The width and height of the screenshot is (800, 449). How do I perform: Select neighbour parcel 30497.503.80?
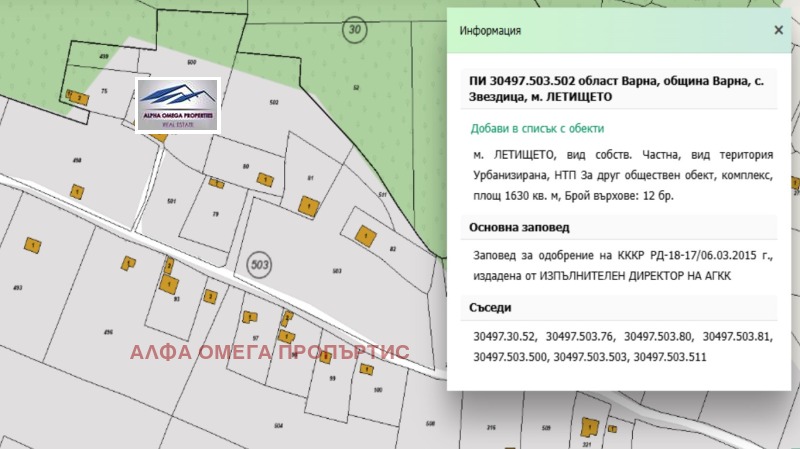click(658, 337)
